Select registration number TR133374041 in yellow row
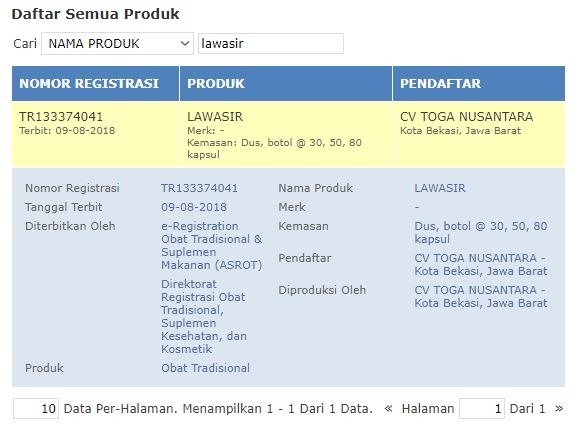The image size is (586, 435). coord(61,117)
